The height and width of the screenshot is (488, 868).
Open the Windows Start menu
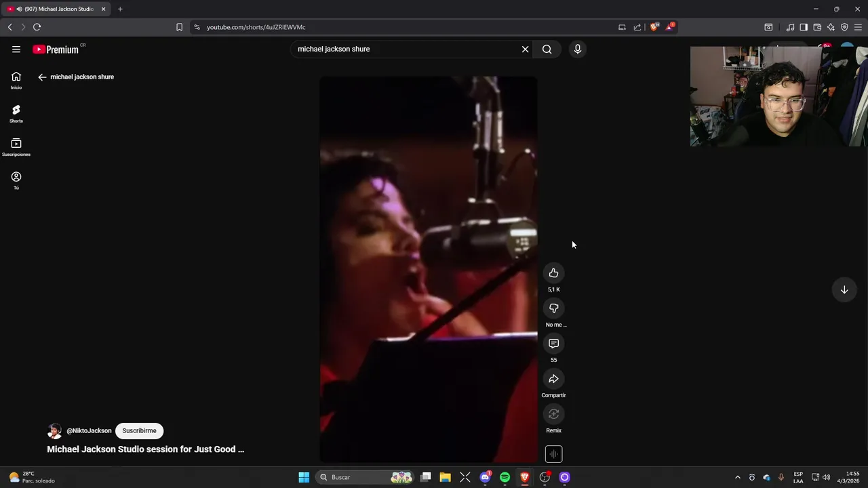click(x=304, y=477)
